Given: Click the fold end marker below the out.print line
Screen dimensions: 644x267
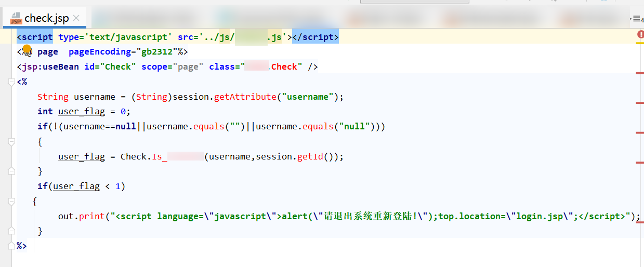Looking at the screenshot, I should (x=11, y=231).
